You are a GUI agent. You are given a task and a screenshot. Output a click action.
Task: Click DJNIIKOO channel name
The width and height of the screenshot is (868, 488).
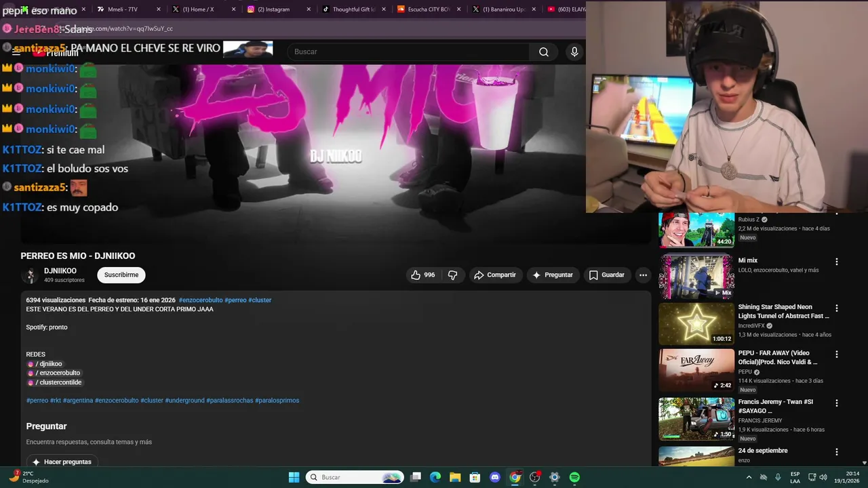pos(60,271)
